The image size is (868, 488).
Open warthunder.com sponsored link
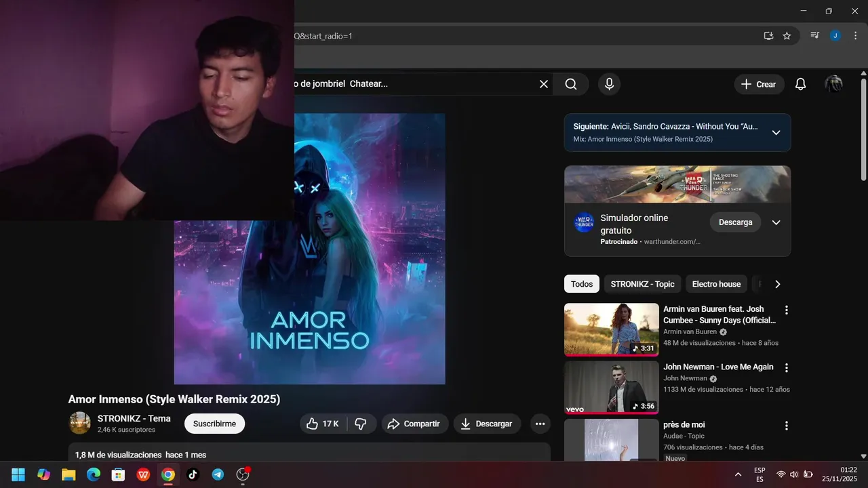click(672, 241)
